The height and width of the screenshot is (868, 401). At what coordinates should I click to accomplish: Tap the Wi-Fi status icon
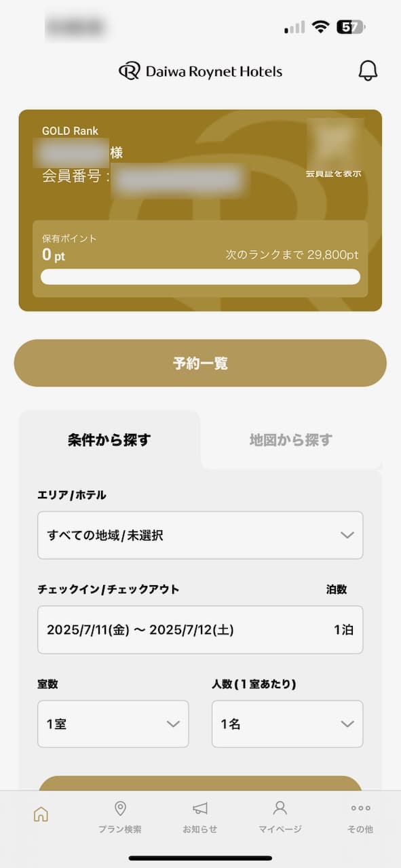pyautogui.click(x=320, y=27)
